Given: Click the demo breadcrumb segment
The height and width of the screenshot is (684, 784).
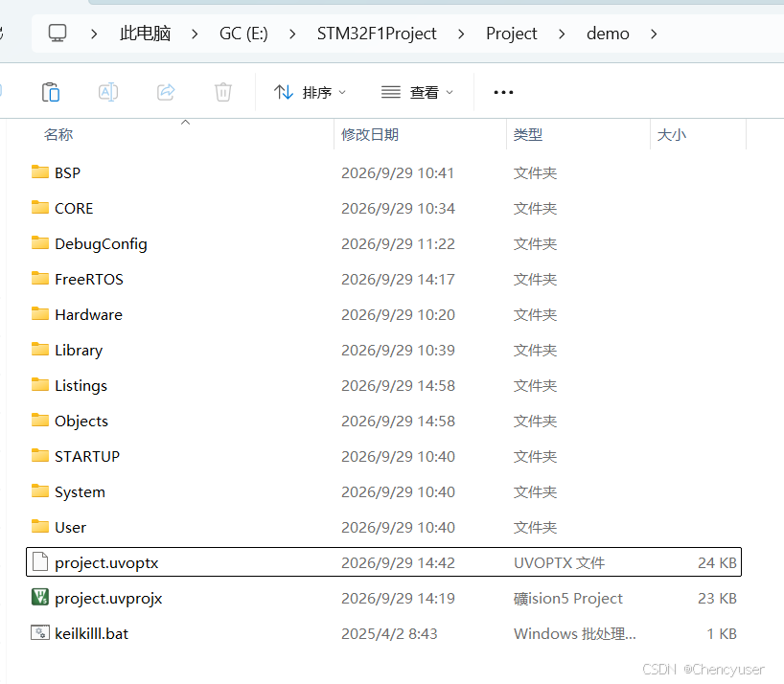Looking at the screenshot, I should [608, 34].
